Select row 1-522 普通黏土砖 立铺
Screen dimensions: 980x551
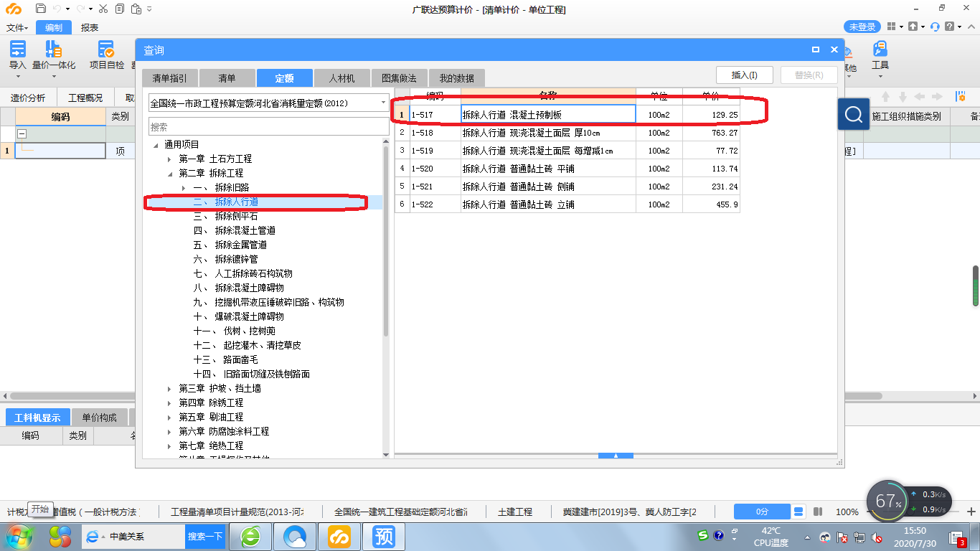567,204
